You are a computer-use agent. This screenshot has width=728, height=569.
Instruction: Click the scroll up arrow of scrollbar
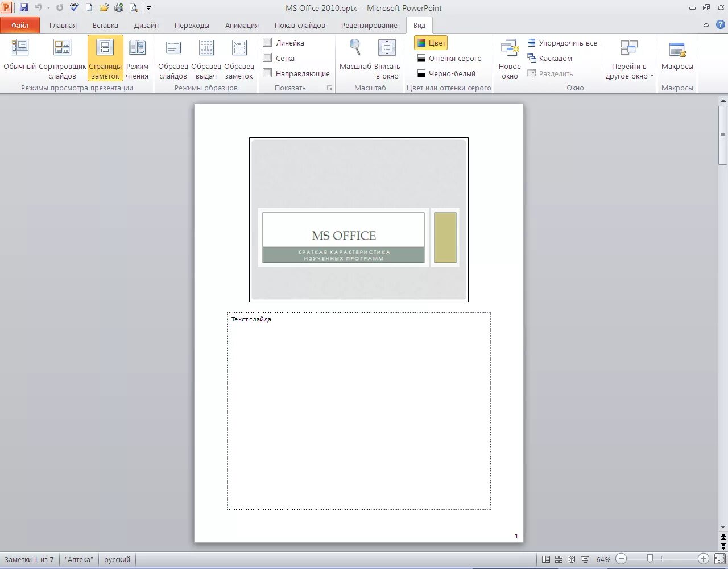click(723, 100)
